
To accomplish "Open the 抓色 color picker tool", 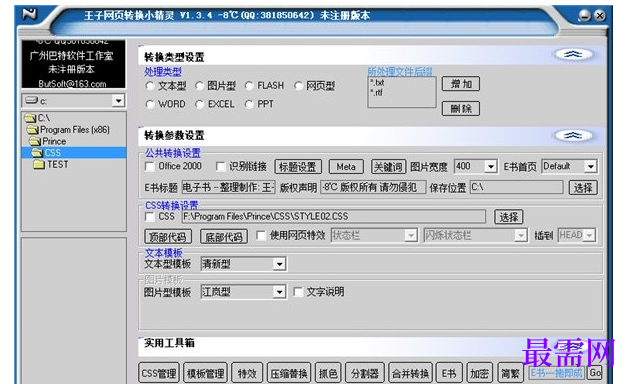I will 328,373.
